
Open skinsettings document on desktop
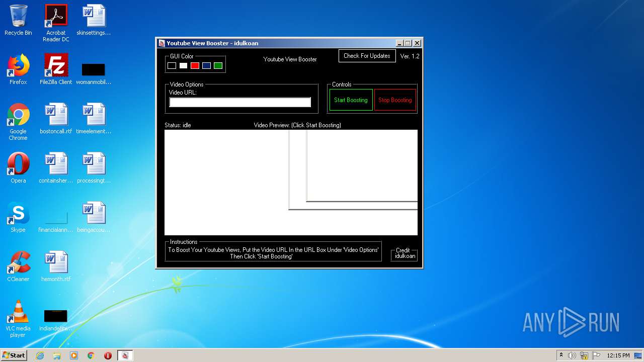[94, 21]
